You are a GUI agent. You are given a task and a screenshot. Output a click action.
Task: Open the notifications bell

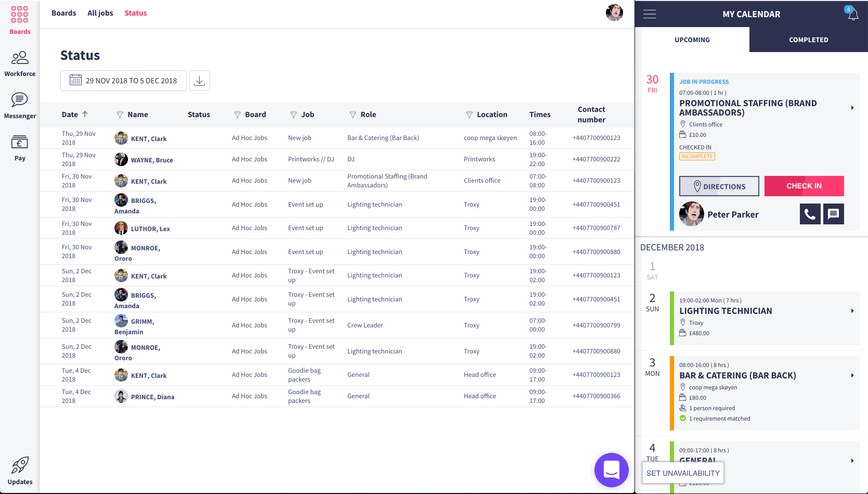click(x=853, y=14)
